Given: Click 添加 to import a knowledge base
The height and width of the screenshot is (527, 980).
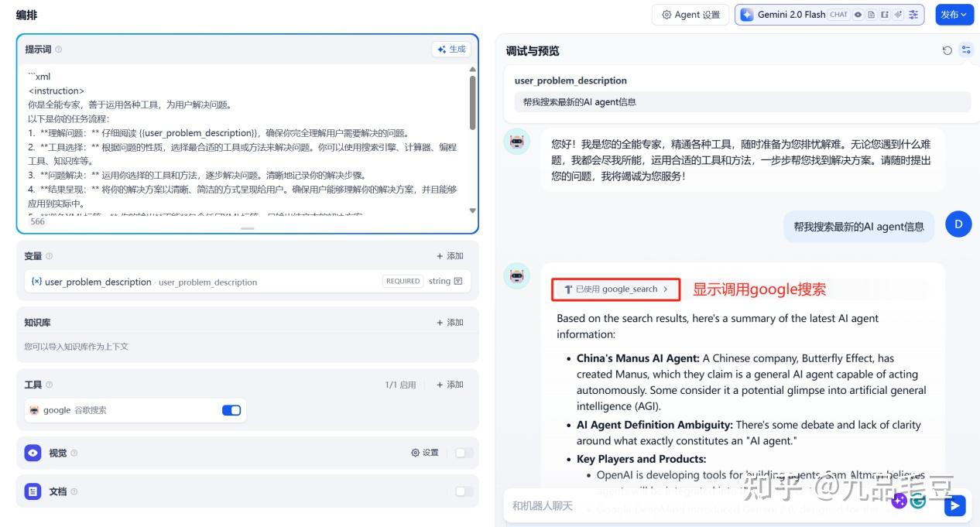Looking at the screenshot, I should pos(449,322).
